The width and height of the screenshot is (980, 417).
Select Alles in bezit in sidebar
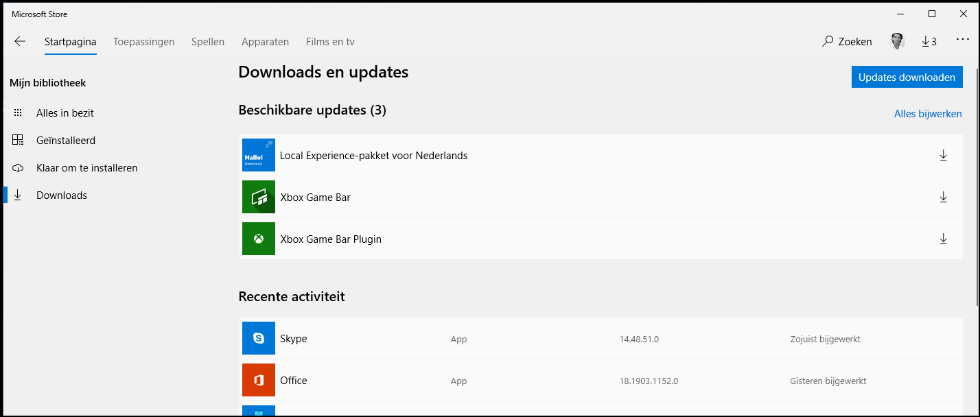point(65,113)
